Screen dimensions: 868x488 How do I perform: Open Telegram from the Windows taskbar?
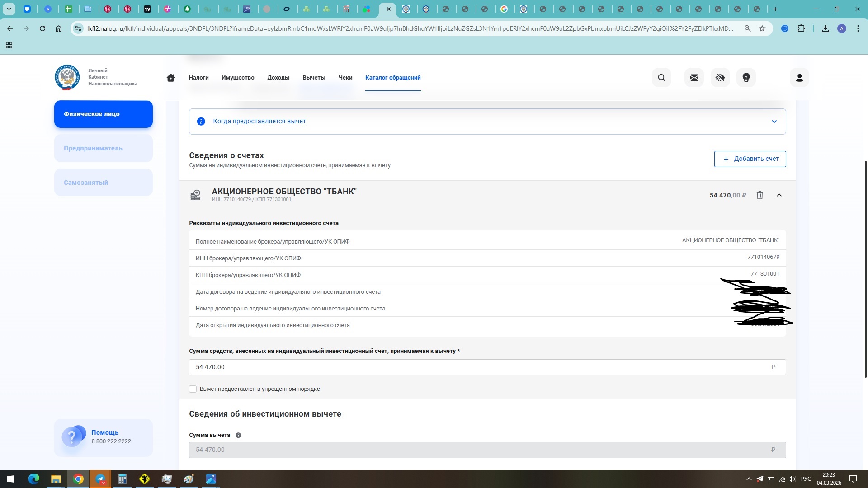coord(100,479)
